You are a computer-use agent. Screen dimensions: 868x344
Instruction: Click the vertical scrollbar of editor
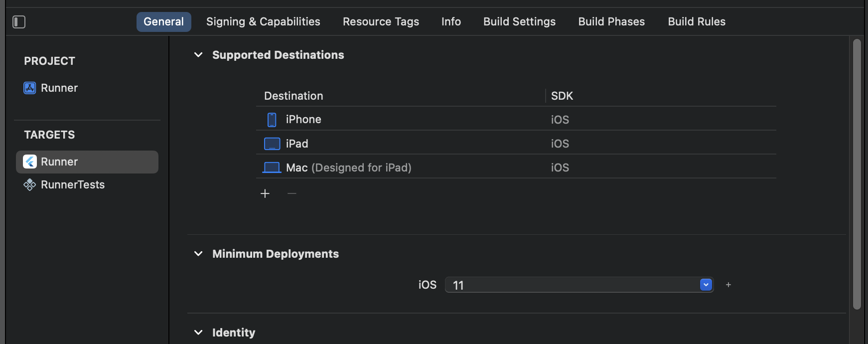tap(857, 174)
